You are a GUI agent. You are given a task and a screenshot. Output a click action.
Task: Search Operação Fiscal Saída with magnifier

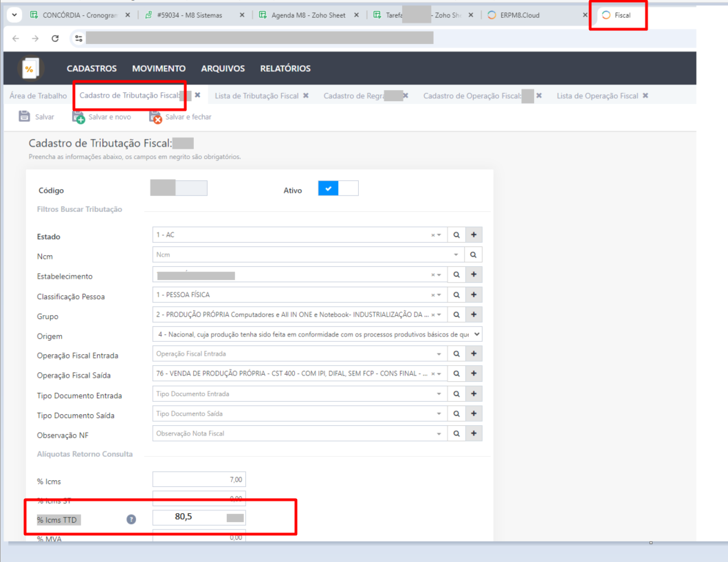pos(456,374)
